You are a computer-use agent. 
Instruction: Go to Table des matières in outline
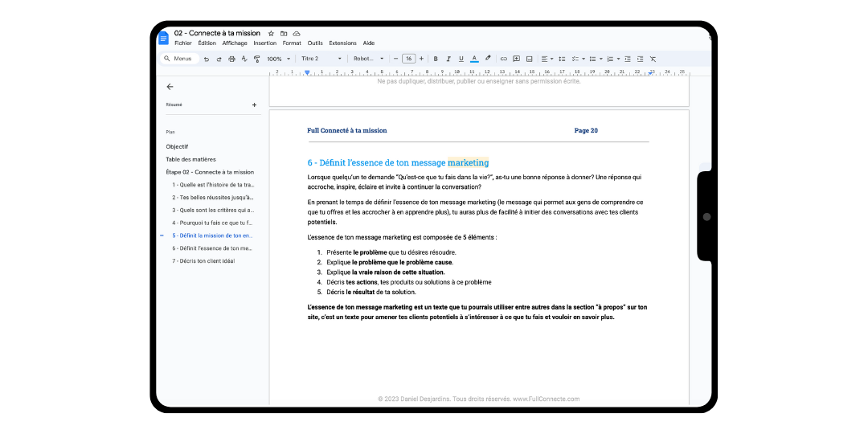(x=191, y=159)
